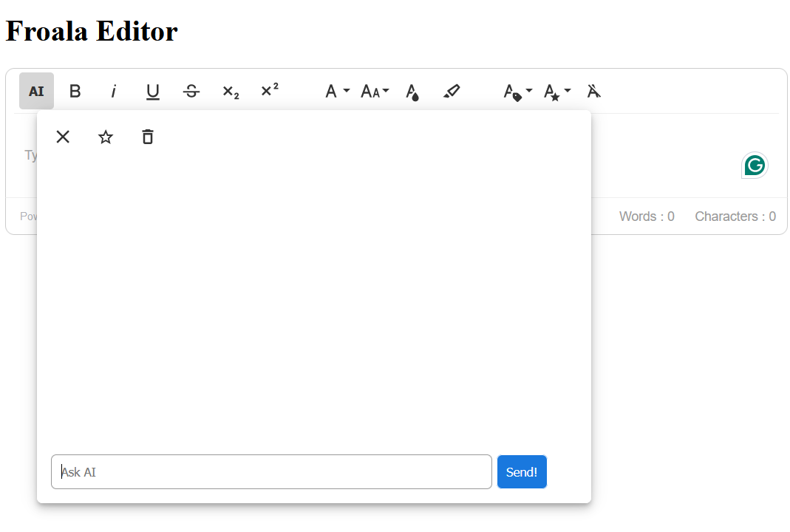Viewport: 790px width, 532px height.
Task: Expand the inline style dropdown
Action: click(556, 90)
